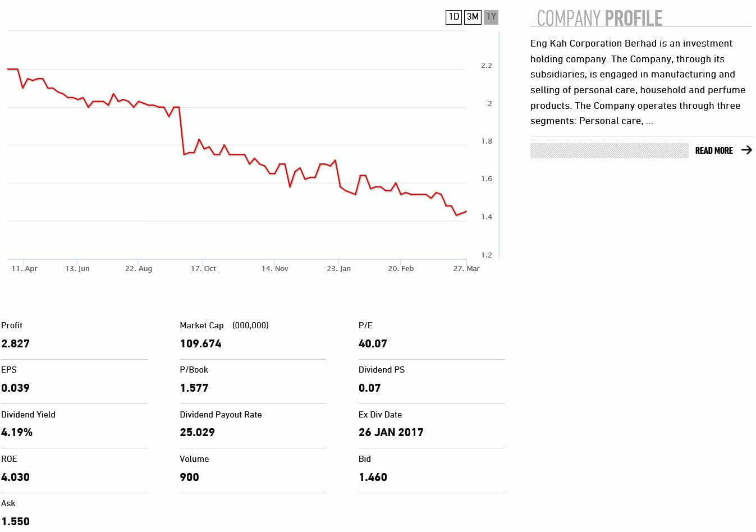Click the arrow icon beside READ MORE

click(746, 150)
